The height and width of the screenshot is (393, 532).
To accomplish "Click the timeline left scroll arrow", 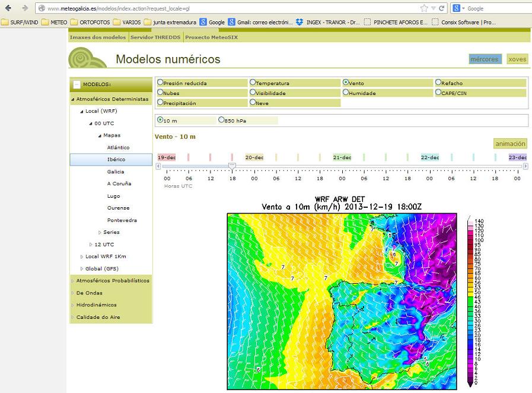I will point(158,166).
